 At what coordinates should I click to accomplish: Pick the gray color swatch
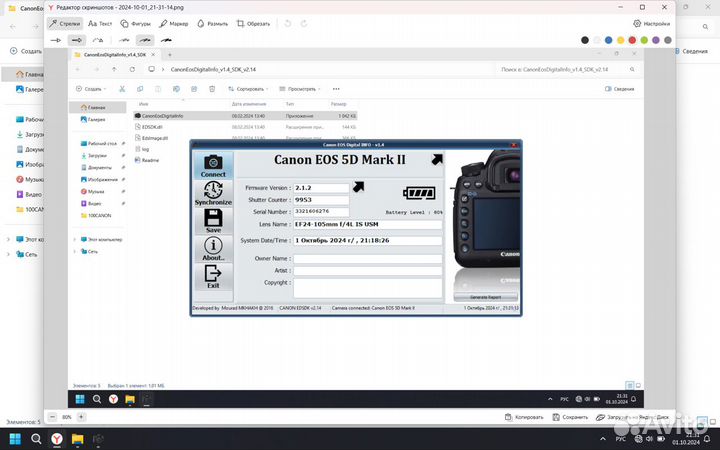[x=668, y=40]
